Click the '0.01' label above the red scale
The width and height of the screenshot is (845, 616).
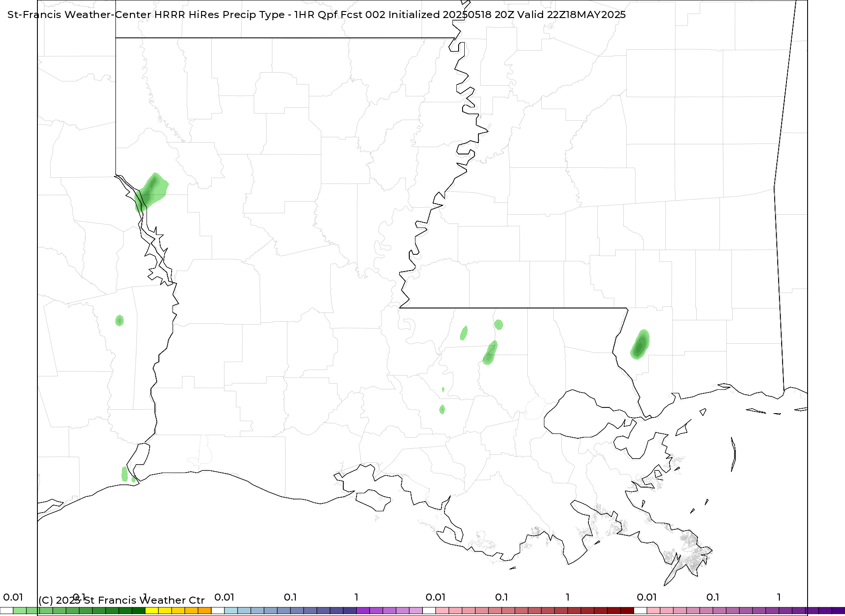tap(436, 597)
